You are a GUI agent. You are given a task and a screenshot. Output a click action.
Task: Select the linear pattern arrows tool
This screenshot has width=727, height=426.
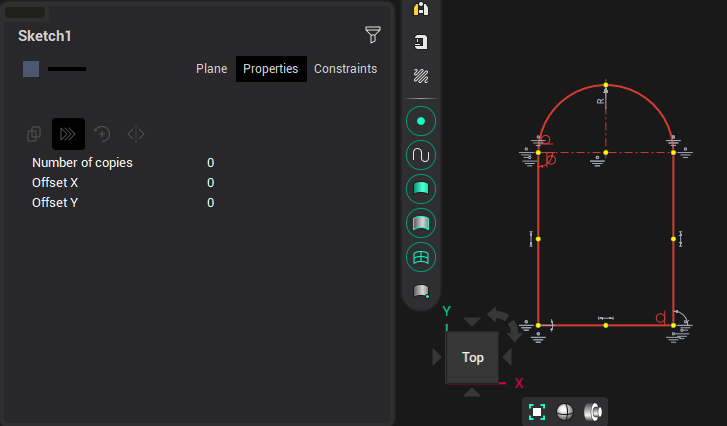click(68, 133)
